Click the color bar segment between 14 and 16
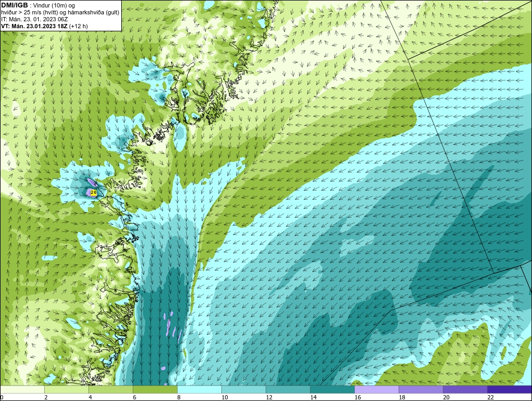 point(332,389)
